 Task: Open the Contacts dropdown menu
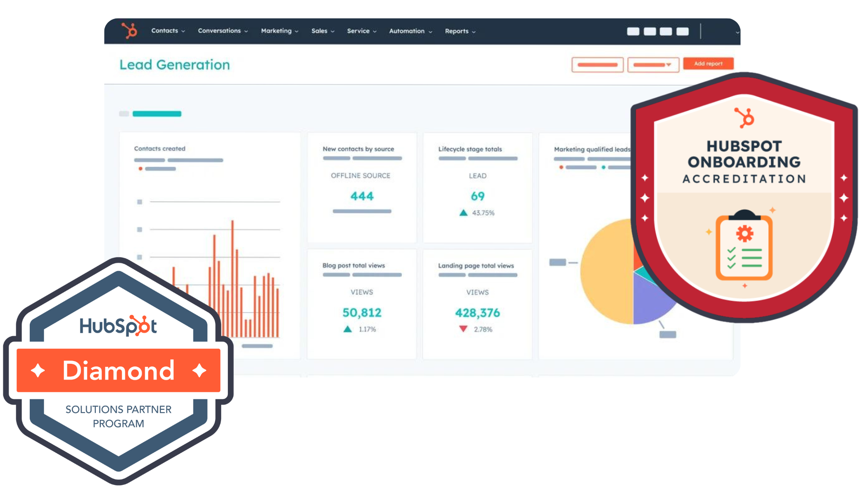pos(168,31)
